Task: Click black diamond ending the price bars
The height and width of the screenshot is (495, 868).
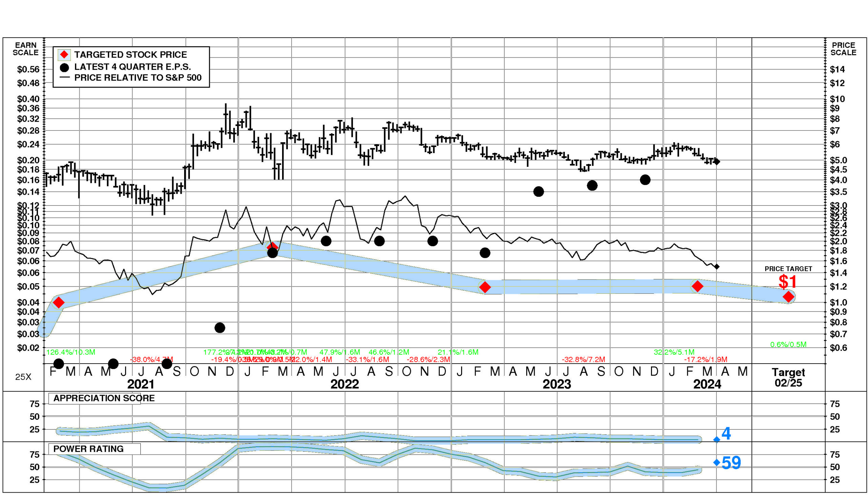Action: point(716,162)
